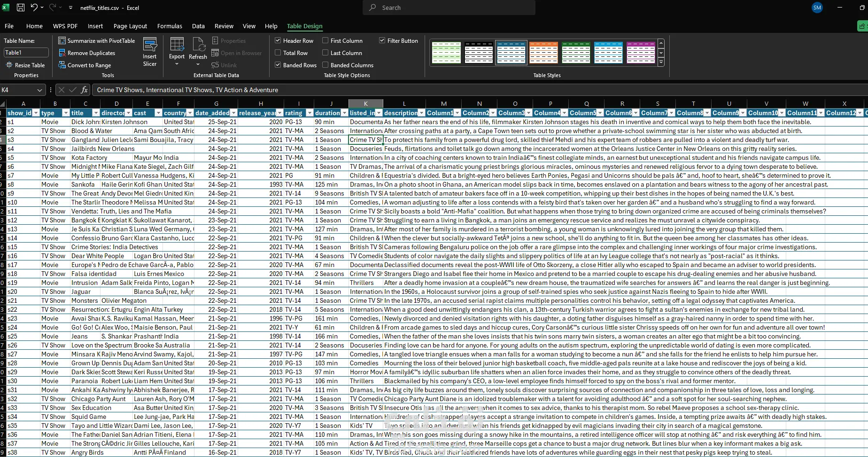Open the Name Box dropdown arrow
The width and height of the screenshot is (868, 457).
pos(39,90)
